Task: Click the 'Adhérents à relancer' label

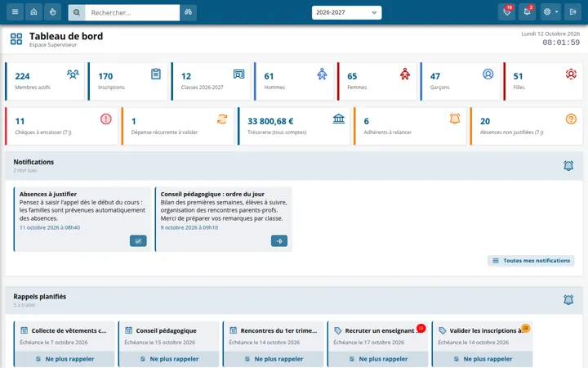Action: [387, 132]
